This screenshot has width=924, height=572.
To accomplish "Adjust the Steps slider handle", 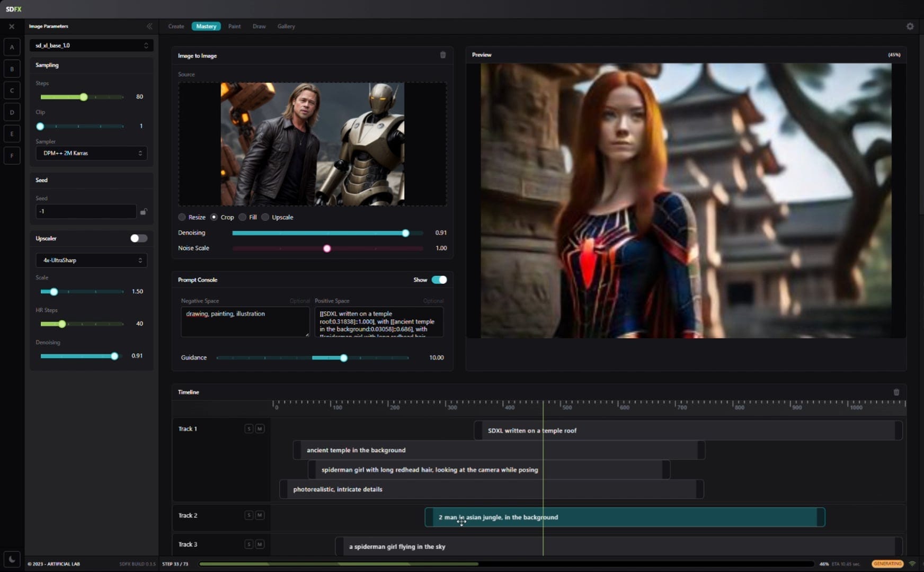I will tap(84, 97).
